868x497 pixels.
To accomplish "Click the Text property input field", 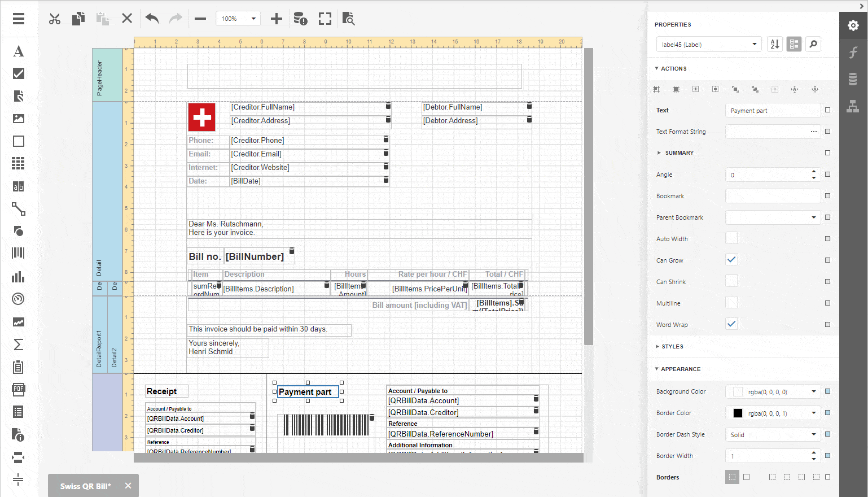I will coord(773,110).
